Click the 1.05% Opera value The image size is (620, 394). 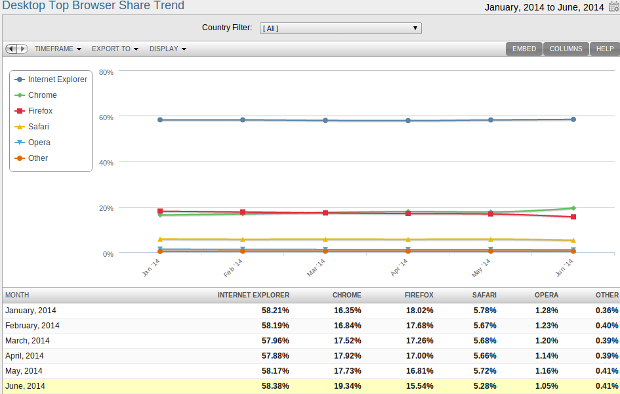[547, 386]
